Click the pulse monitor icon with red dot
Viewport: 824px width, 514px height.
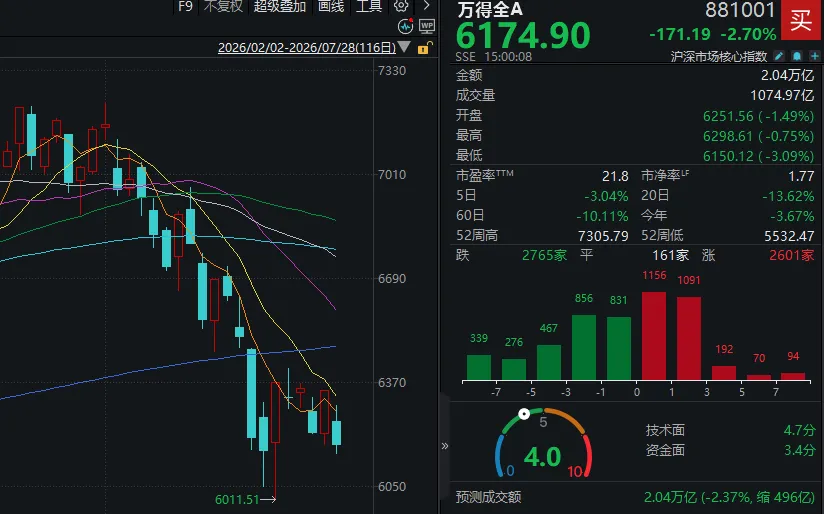(405, 26)
